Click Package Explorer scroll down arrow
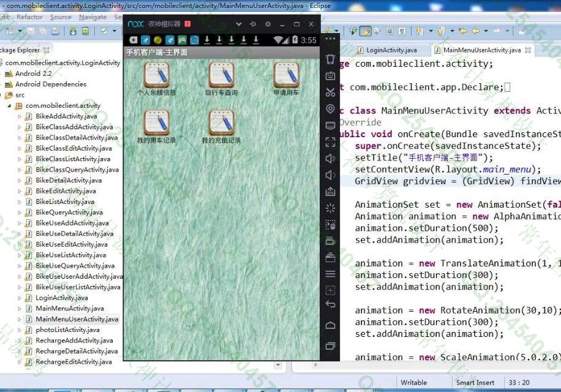Screen dimensions: 561x392 click(278, 365)
